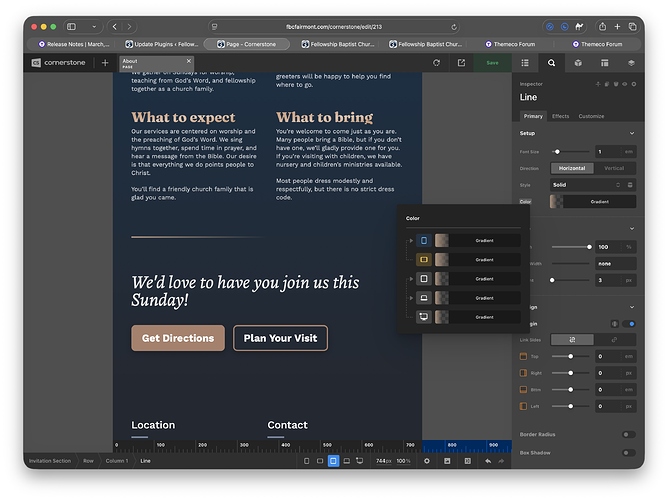Select the Vertical direction button
The width and height of the screenshot is (668, 500).
614,168
